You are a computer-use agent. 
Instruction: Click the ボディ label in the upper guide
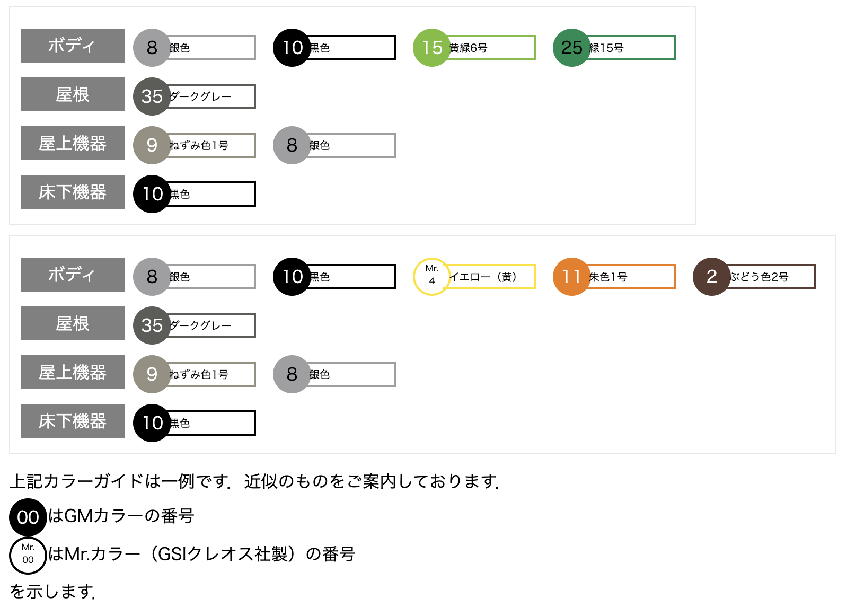coord(73,46)
